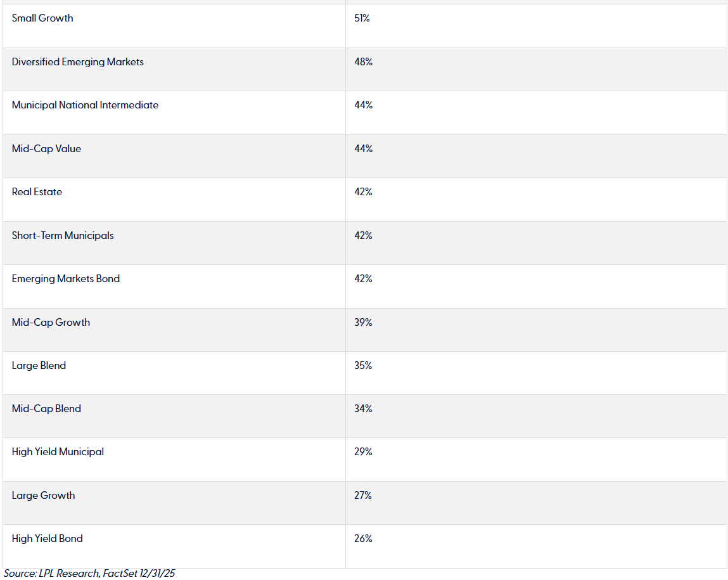This screenshot has height=580, width=728.
Task: Click the High Yield Municipal label
Action: 58,452
